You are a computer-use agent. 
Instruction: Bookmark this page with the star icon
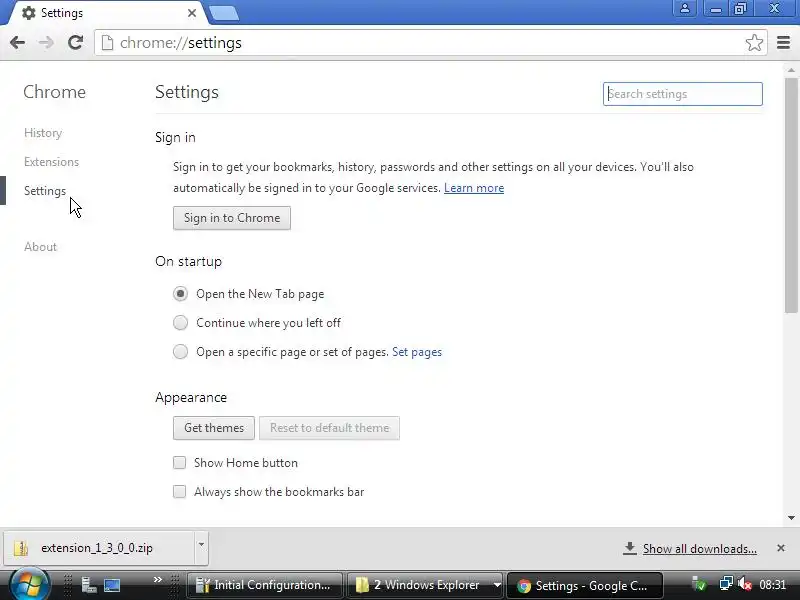pyautogui.click(x=754, y=42)
